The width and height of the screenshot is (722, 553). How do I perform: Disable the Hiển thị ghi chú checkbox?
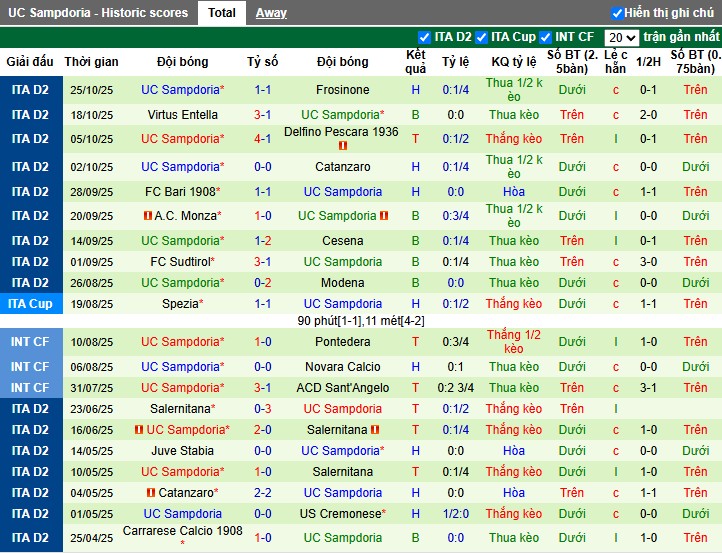click(617, 13)
